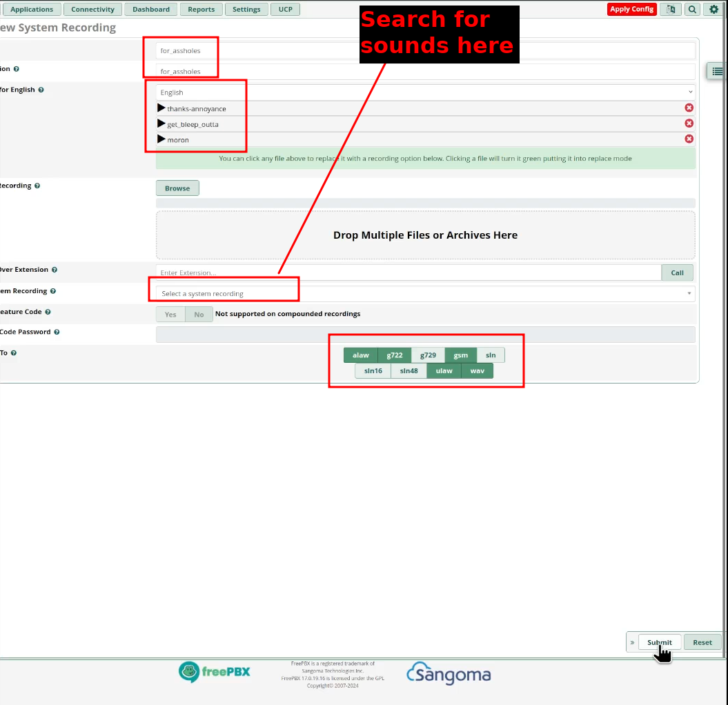The height and width of the screenshot is (705, 728).
Task: Open the list view side panel icon
Action: pyautogui.click(x=717, y=71)
